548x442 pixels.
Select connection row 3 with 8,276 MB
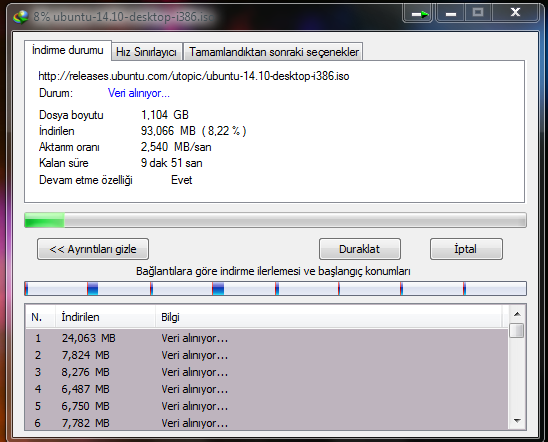266,372
